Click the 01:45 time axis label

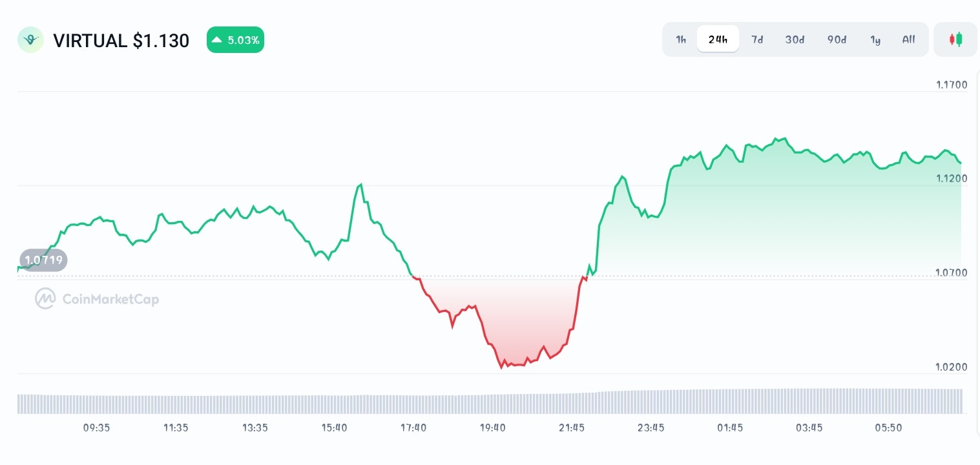(730, 428)
